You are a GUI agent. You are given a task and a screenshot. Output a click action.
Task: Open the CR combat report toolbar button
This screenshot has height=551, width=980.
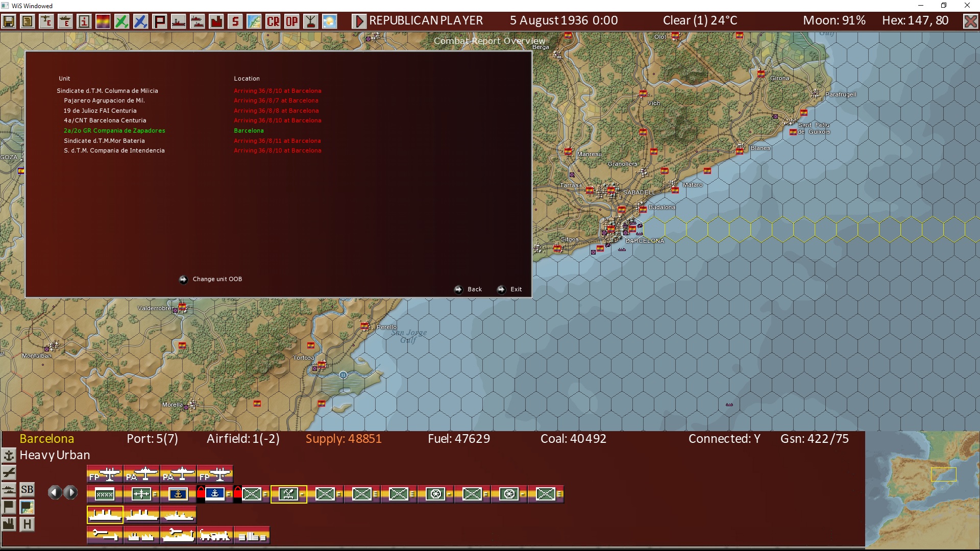pos(273,21)
